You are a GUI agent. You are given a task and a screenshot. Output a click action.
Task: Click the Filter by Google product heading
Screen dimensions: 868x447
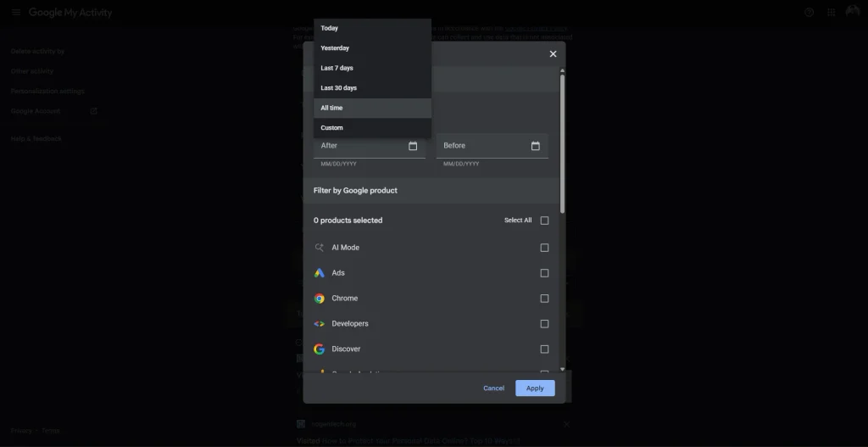click(x=355, y=191)
